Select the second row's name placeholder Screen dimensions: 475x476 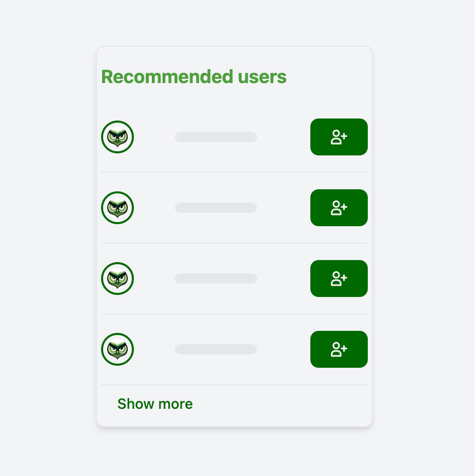point(216,208)
